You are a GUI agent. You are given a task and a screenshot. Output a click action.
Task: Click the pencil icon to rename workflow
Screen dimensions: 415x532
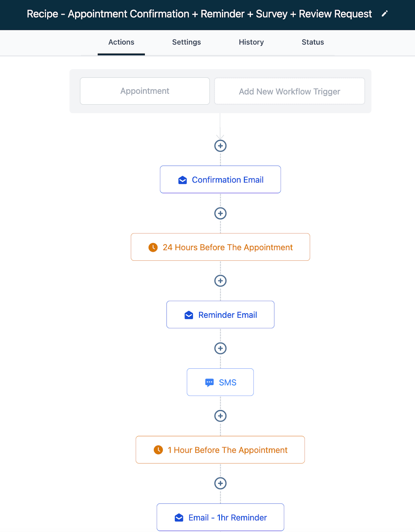click(x=384, y=14)
